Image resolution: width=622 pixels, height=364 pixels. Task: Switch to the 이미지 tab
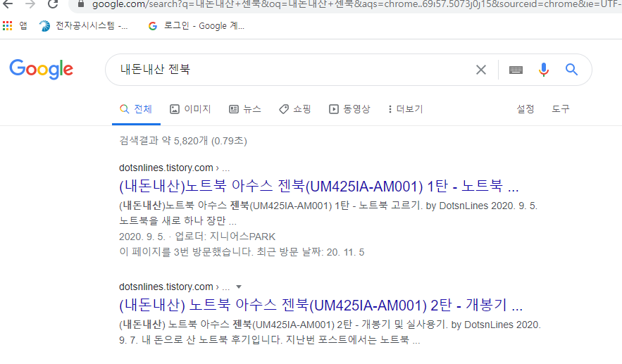pyautogui.click(x=190, y=109)
